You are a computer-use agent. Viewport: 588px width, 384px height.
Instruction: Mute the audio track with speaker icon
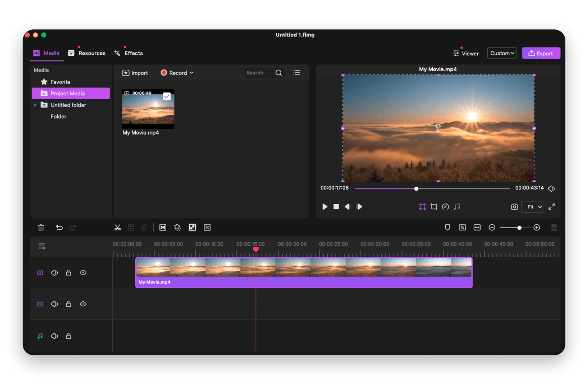[54, 336]
